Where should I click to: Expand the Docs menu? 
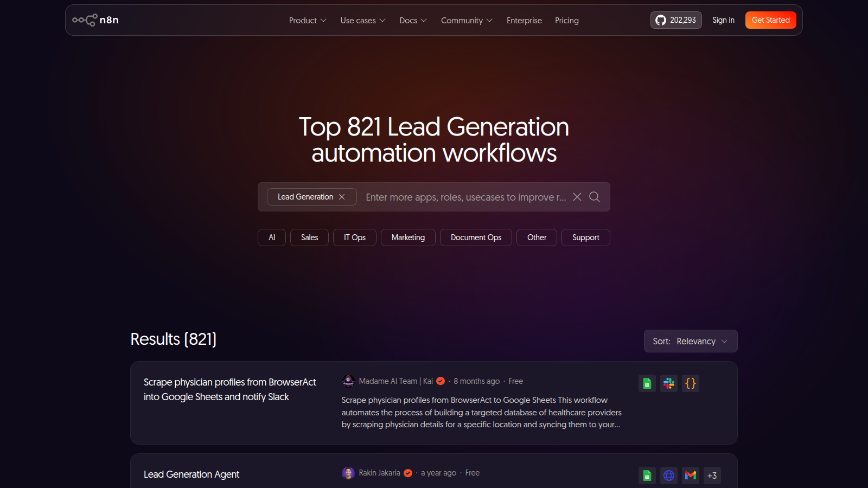[413, 21]
